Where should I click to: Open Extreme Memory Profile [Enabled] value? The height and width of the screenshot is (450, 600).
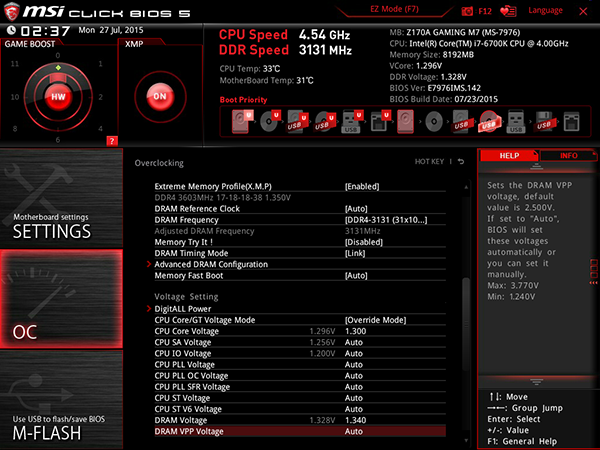tap(362, 186)
